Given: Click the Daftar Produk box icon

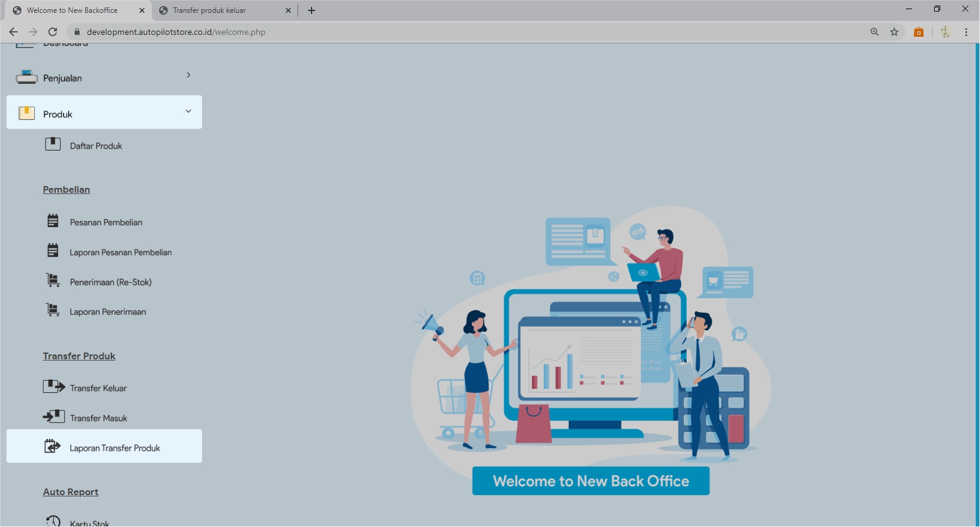Looking at the screenshot, I should coord(53,144).
